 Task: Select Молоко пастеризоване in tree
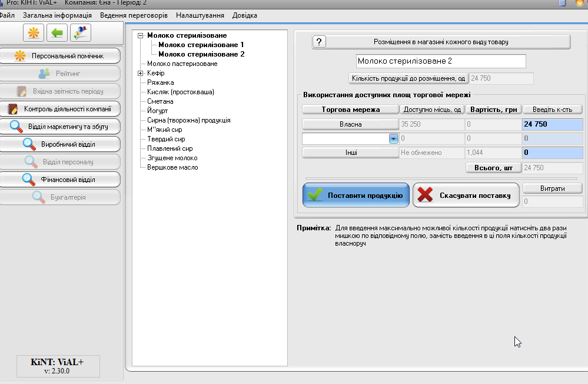pyautogui.click(x=182, y=64)
